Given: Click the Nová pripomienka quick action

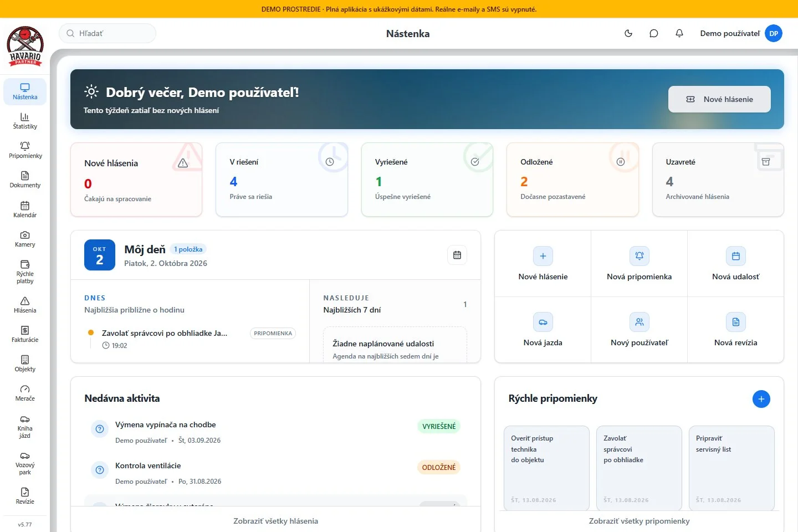Looking at the screenshot, I should point(640,264).
